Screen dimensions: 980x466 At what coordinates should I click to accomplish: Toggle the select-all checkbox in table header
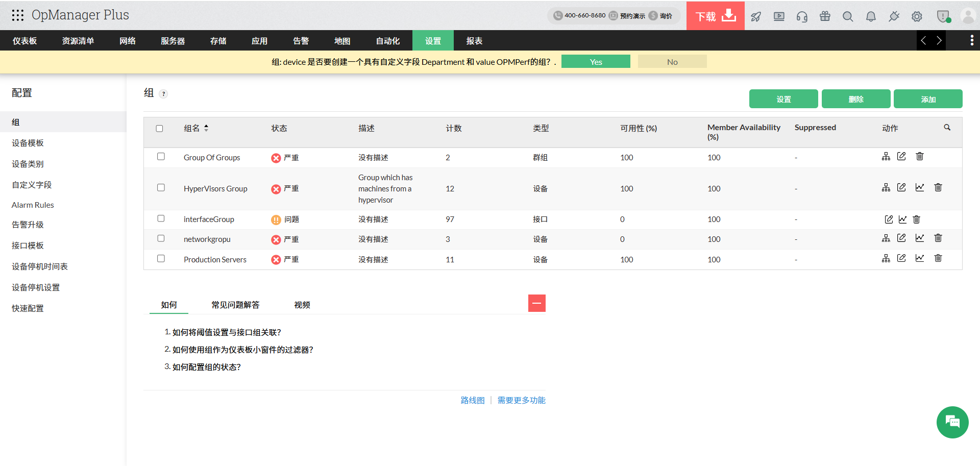point(159,129)
